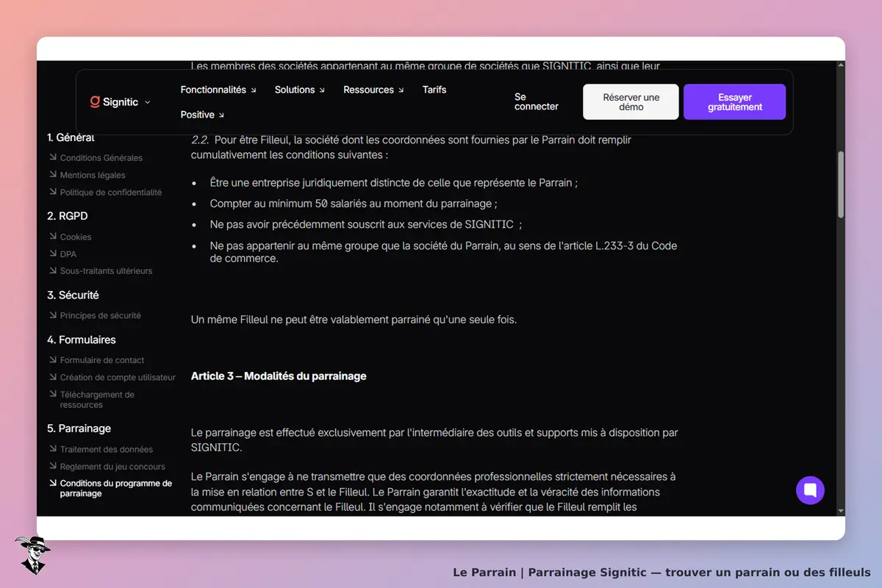Screen dimensions: 882x588
Task: Click bullet 'Être une entreprise juridiquement distincte'
Action: (393, 183)
